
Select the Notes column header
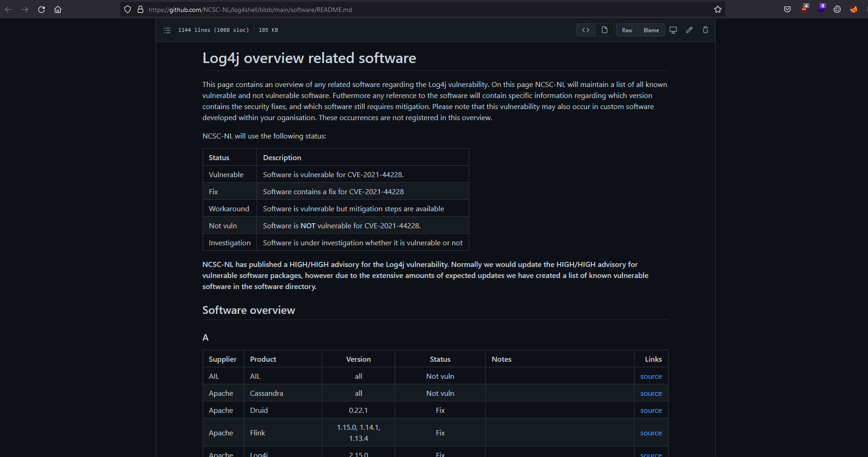tap(560, 359)
